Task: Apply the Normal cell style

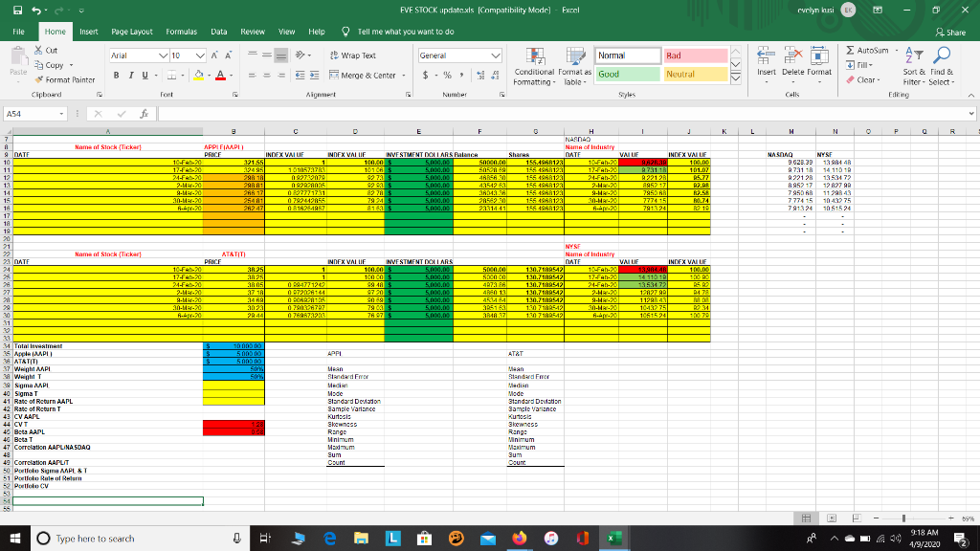Action: [x=628, y=55]
